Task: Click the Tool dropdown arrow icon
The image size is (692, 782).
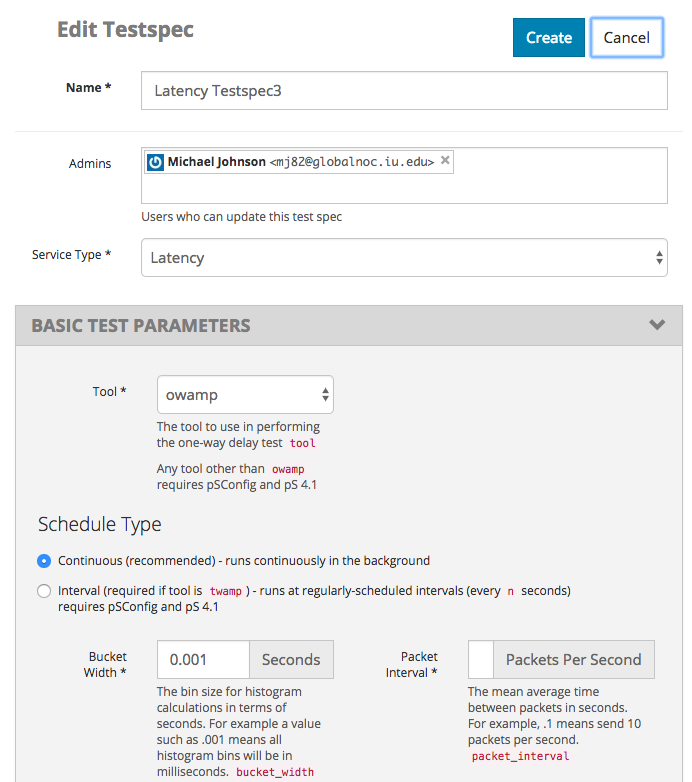Action: point(325,394)
